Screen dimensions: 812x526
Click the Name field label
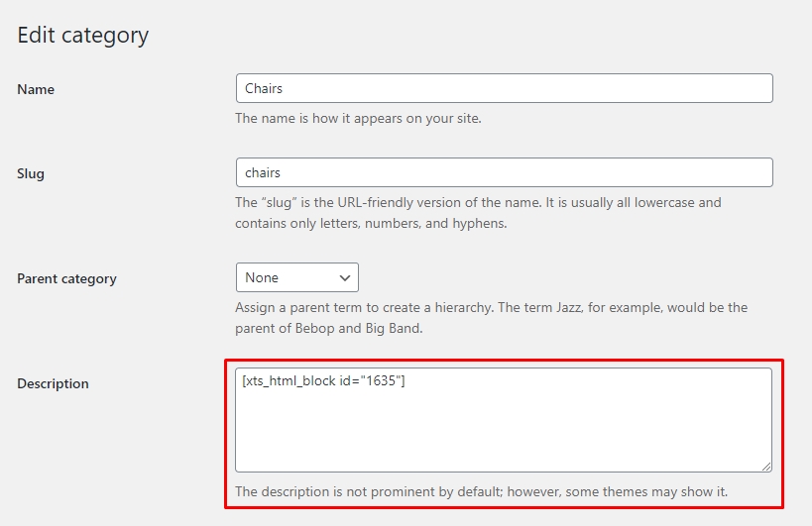pyautogui.click(x=36, y=89)
